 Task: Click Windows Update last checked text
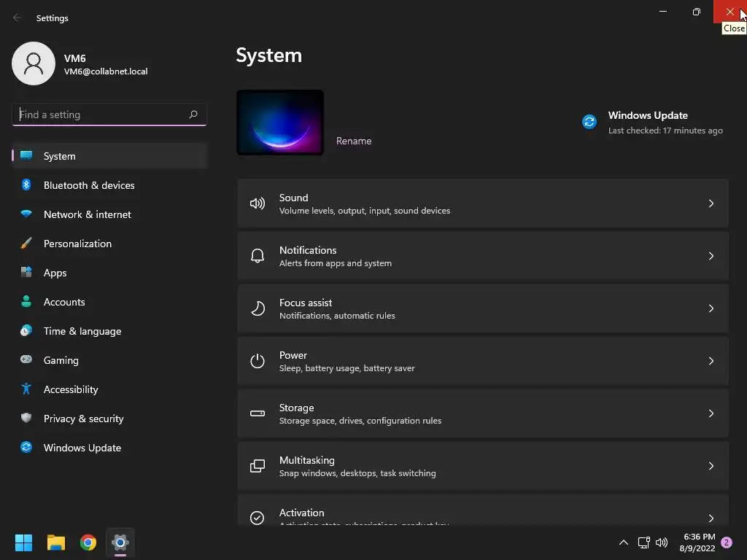pos(665,131)
